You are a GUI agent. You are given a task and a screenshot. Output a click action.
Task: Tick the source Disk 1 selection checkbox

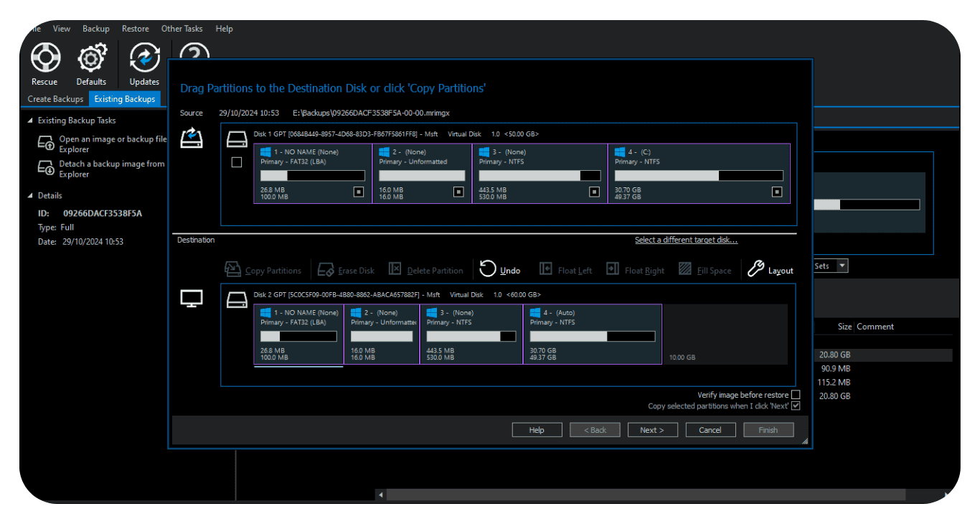point(237,163)
